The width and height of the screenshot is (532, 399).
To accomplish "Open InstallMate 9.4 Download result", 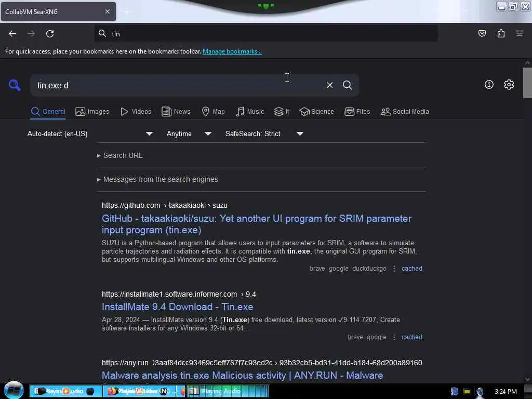I will pos(178,307).
